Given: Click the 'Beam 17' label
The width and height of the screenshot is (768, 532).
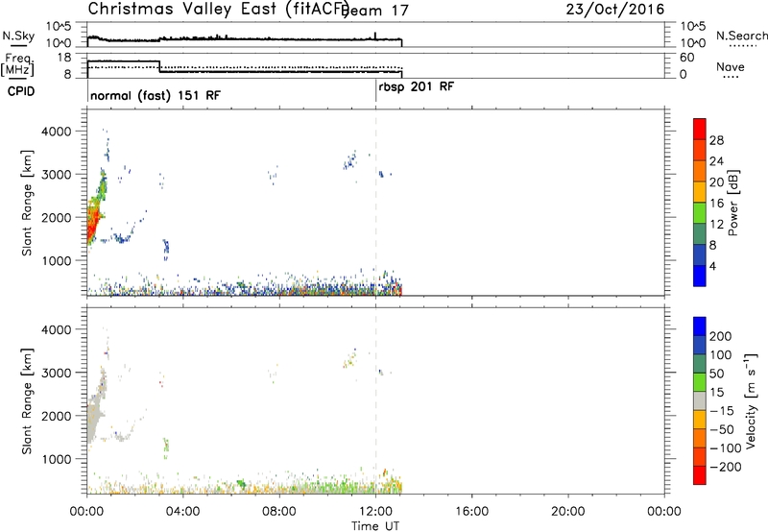Looking at the screenshot, I should click(x=375, y=11).
